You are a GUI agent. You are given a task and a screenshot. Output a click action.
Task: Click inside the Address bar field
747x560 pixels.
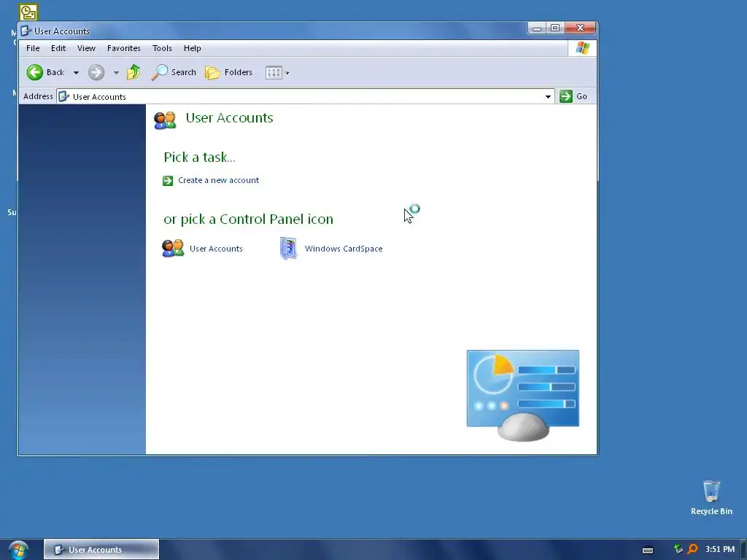point(305,97)
